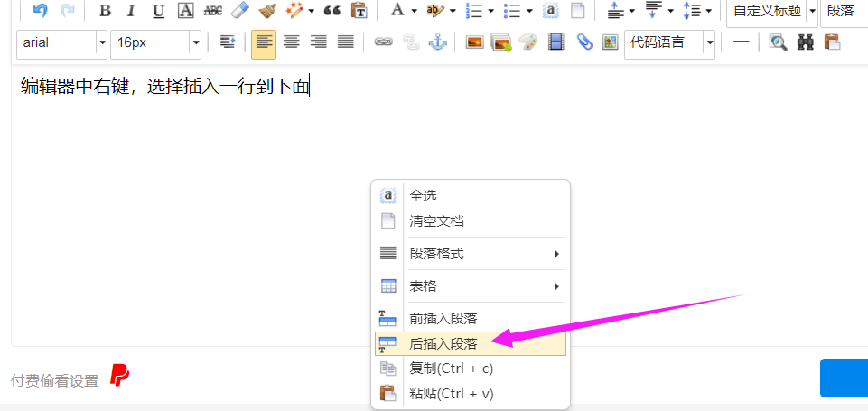Toggle italic text style
The width and height of the screenshot is (868, 411).
point(131,11)
